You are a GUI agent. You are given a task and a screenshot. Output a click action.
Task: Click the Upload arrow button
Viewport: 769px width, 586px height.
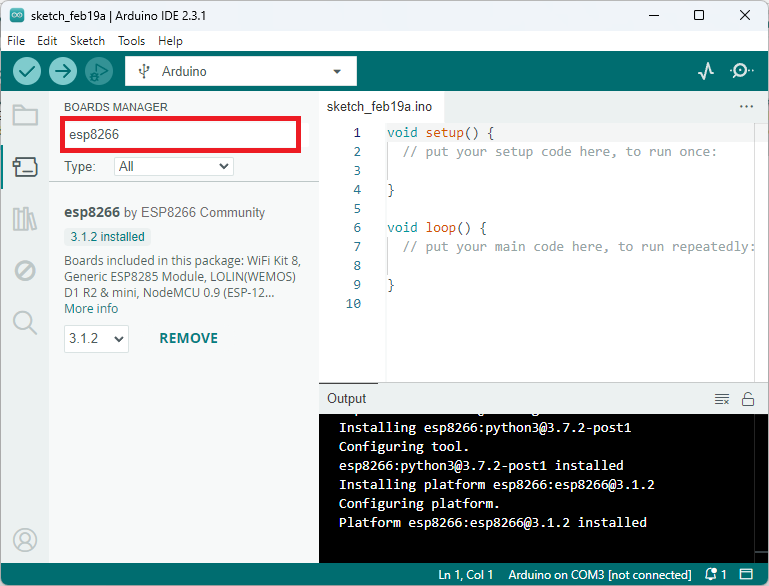pyautogui.click(x=63, y=71)
